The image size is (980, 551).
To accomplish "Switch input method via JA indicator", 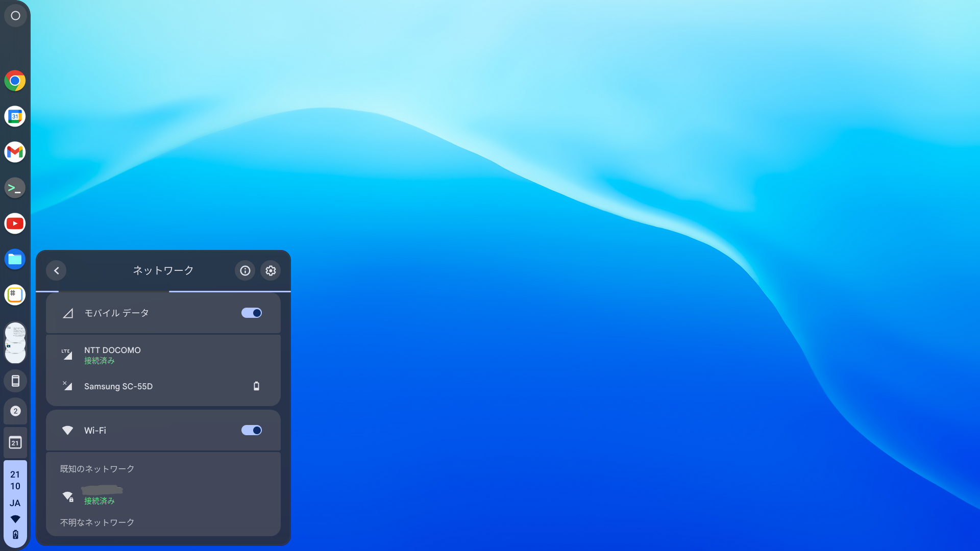I will [x=15, y=503].
